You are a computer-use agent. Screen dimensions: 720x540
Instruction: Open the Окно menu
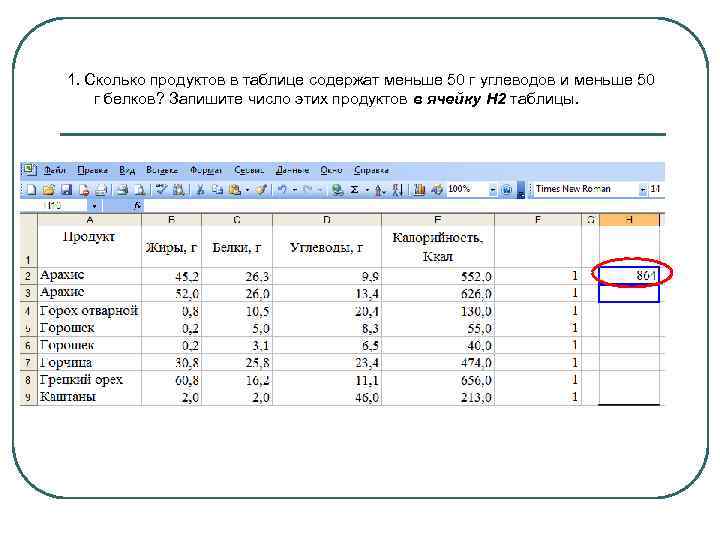point(332,170)
